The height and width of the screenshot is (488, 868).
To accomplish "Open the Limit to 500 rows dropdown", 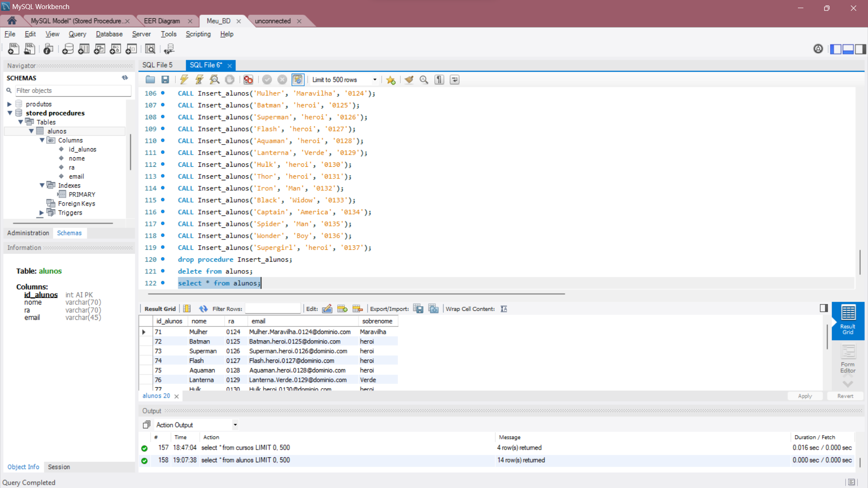I will (x=374, y=80).
